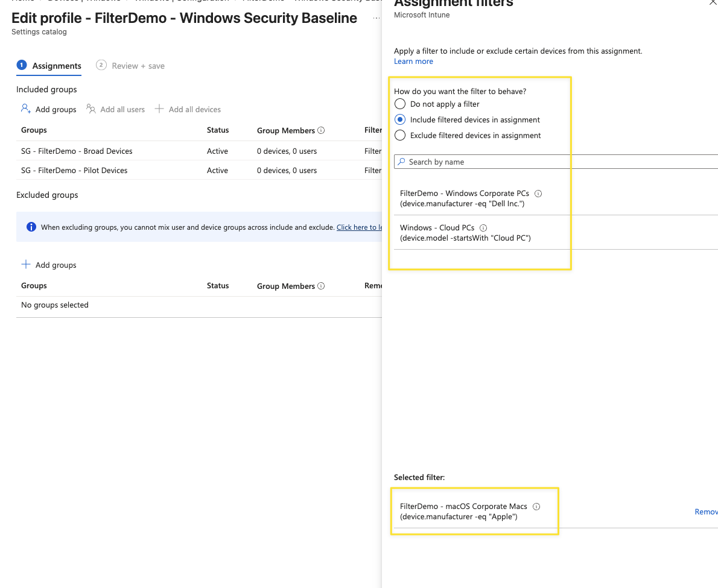Click the plus icon beside excluded Add groups
This screenshot has height=588, width=718.
pos(26,264)
